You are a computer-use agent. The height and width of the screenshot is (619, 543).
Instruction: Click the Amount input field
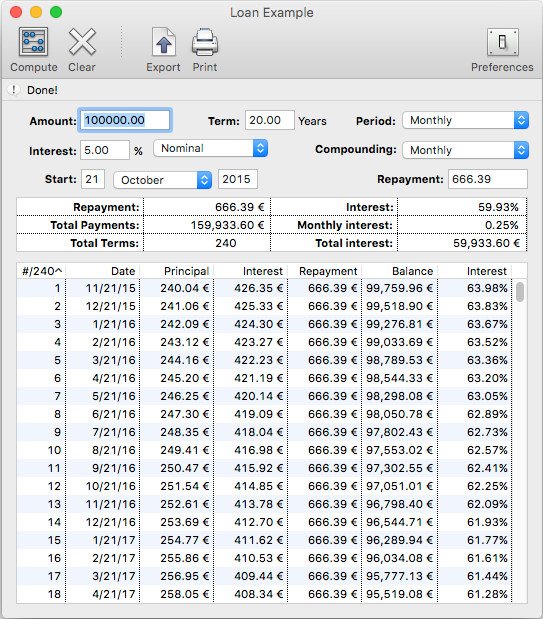point(125,120)
